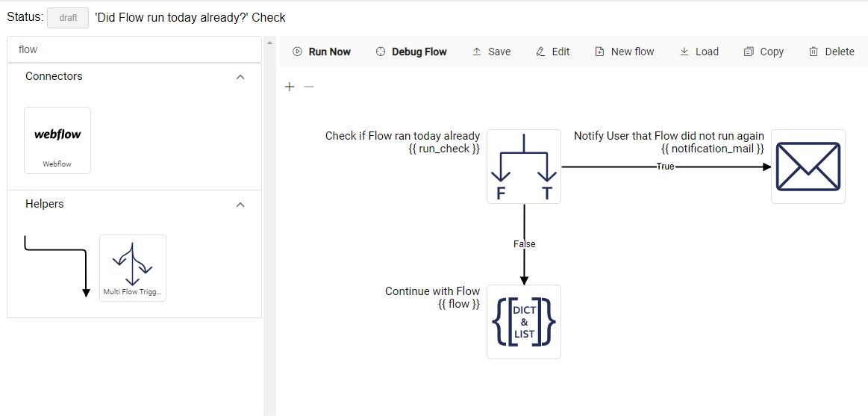Click the draft status badge
Image resolution: width=868 pixels, height=416 pixels.
68,18
